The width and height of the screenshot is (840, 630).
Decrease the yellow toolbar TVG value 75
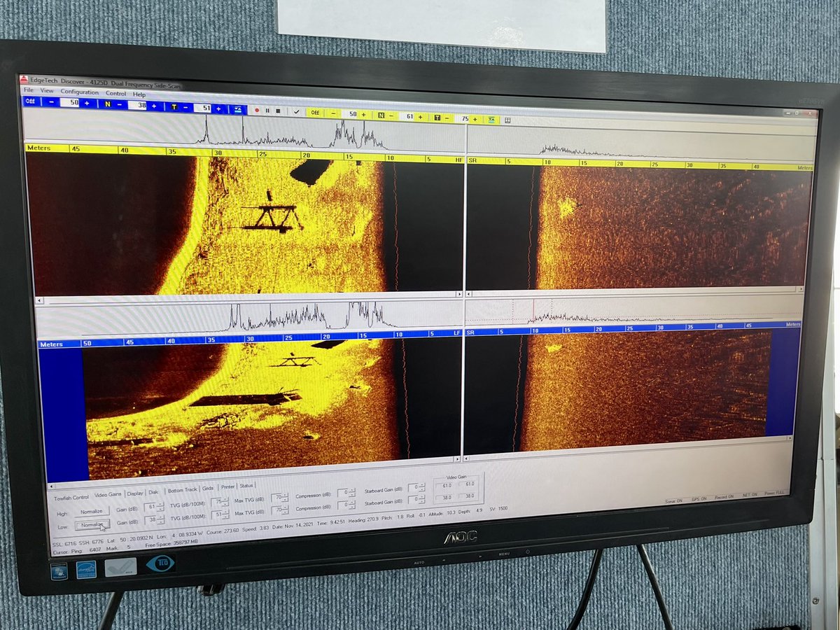(447, 118)
